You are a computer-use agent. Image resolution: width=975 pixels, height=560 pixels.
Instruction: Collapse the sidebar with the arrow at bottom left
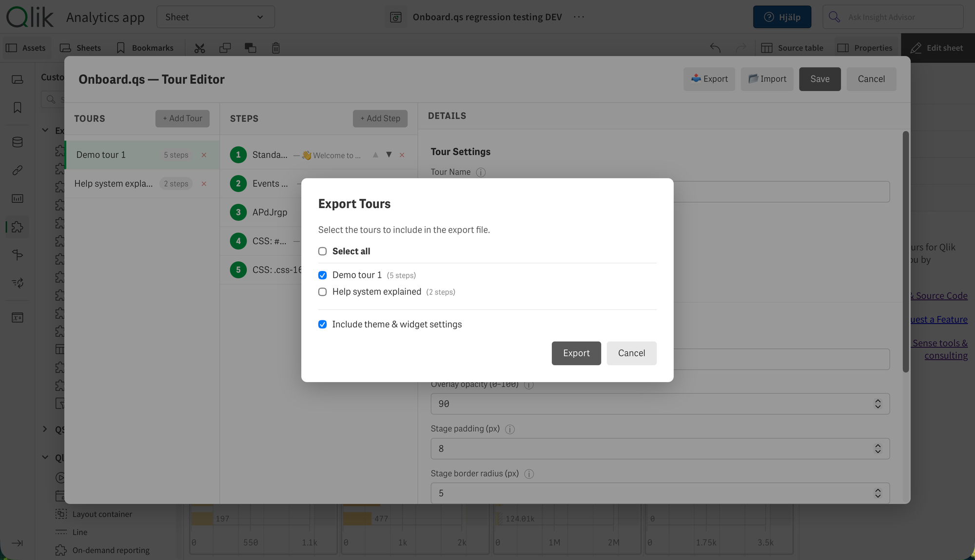[17, 543]
